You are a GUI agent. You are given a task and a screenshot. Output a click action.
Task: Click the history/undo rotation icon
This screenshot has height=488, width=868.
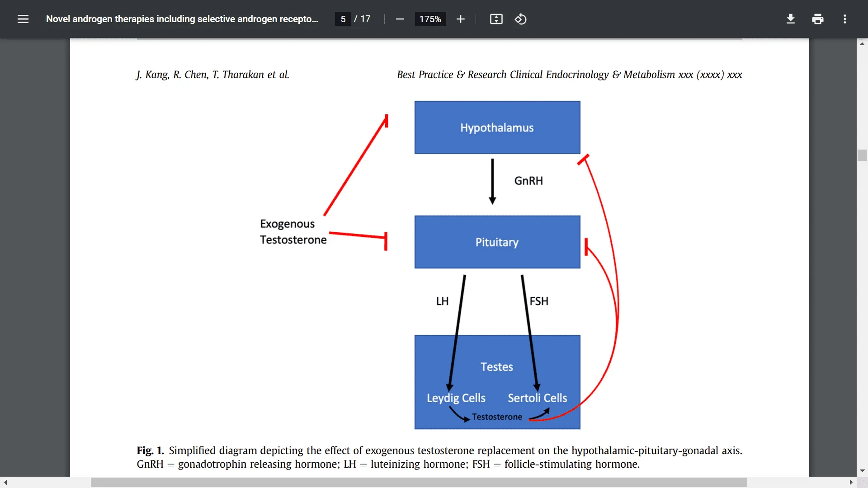[x=520, y=19]
